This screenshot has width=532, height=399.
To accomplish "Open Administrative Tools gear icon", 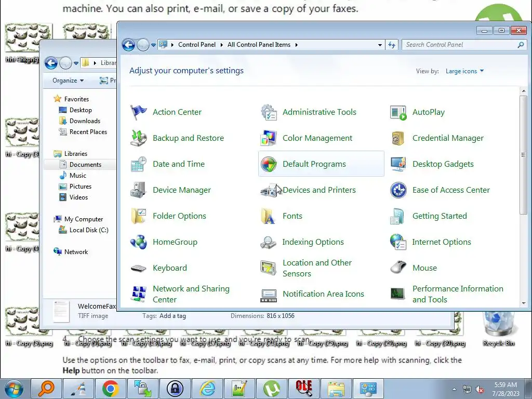I will [269, 112].
